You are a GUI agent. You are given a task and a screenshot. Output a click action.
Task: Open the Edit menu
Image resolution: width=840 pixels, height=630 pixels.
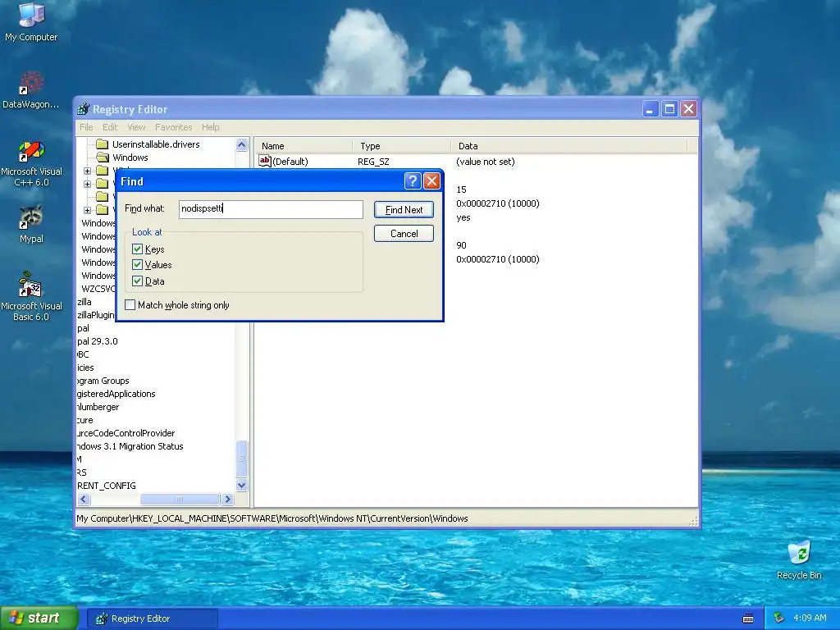(x=110, y=127)
